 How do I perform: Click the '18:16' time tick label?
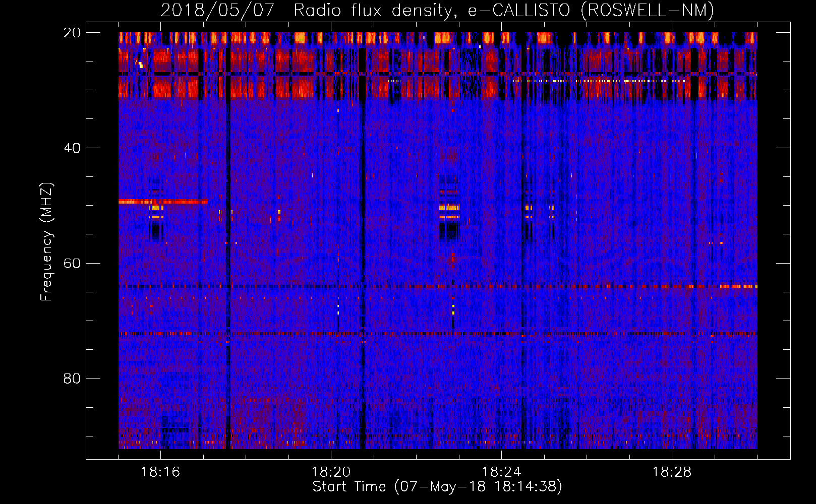pyautogui.click(x=161, y=472)
